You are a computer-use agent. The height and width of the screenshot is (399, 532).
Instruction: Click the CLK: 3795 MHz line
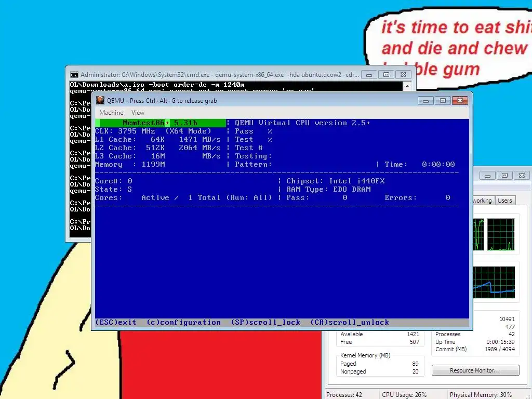tap(153, 131)
